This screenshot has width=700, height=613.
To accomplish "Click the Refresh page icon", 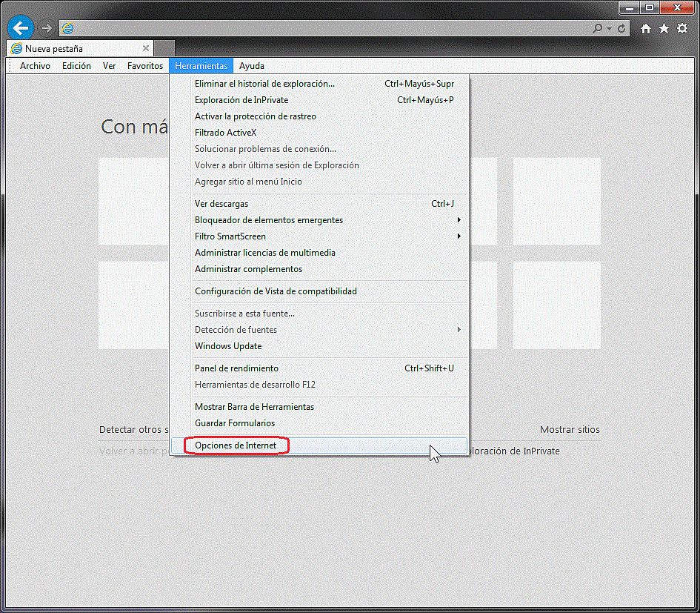I will [x=622, y=28].
